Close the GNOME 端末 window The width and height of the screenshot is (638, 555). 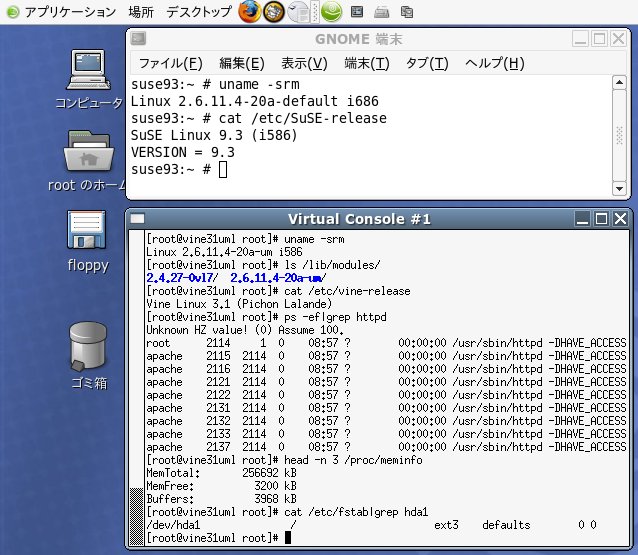click(618, 39)
